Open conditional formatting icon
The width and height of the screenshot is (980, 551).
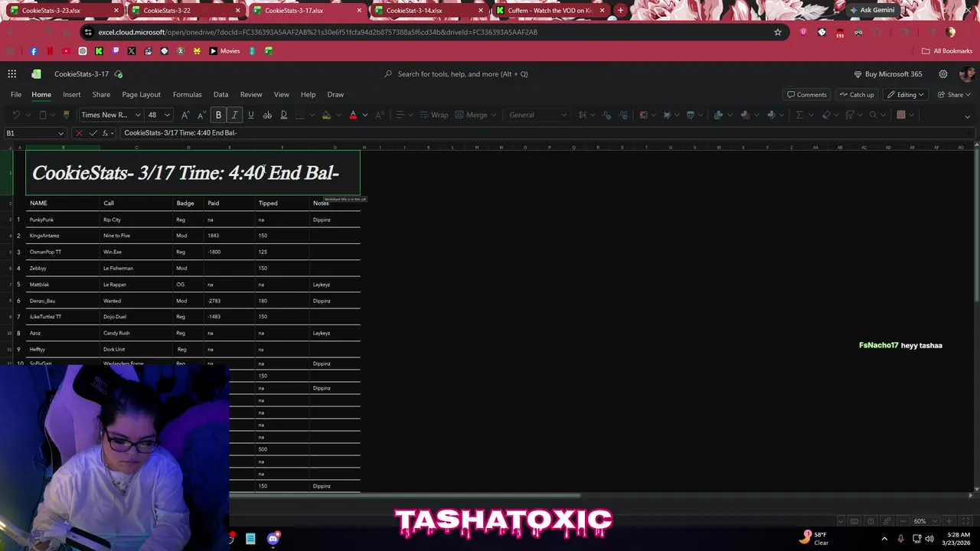(x=643, y=115)
